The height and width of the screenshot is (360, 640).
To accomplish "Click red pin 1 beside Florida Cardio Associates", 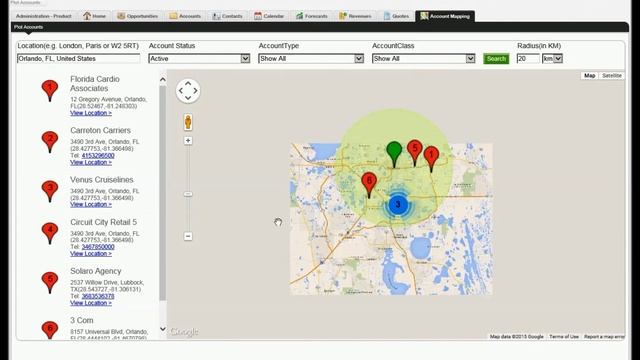I will tap(50, 91).
